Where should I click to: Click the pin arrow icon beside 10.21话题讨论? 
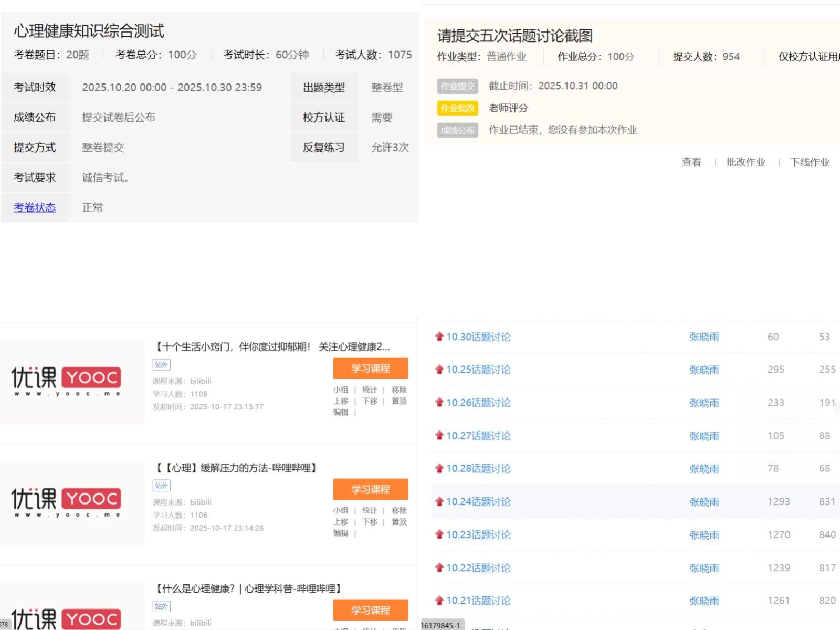pyautogui.click(x=439, y=600)
